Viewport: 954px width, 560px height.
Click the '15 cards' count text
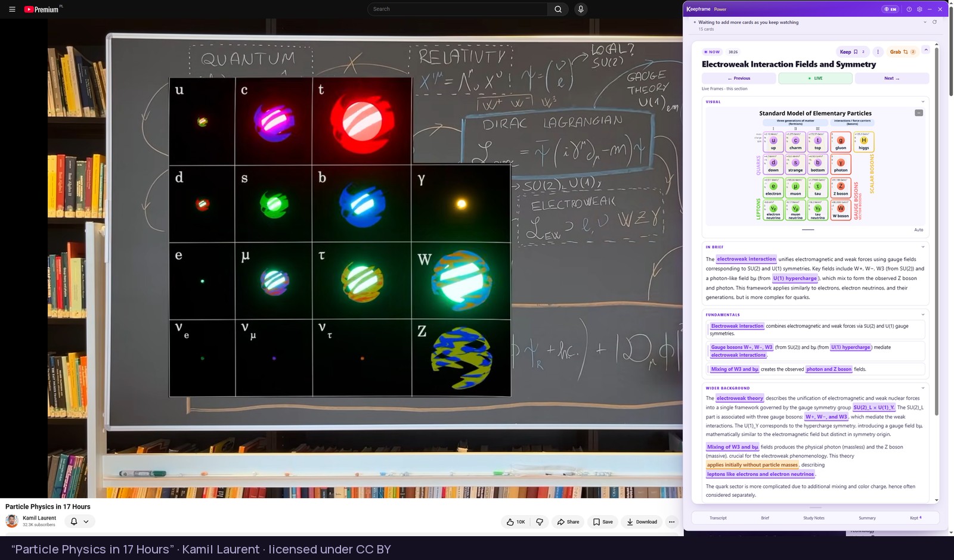pyautogui.click(x=706, y=29)
